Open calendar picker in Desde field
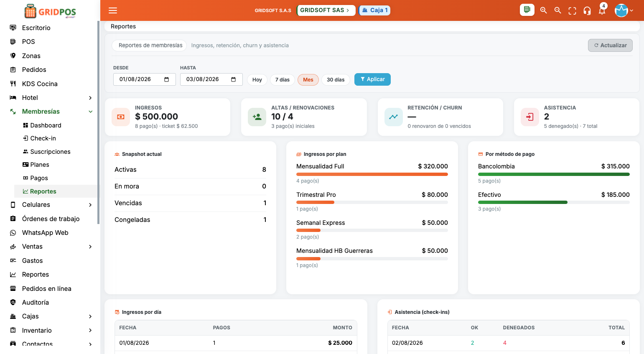Image resolution: width=644 pixels, height=354 pixels. pos(167,79)
